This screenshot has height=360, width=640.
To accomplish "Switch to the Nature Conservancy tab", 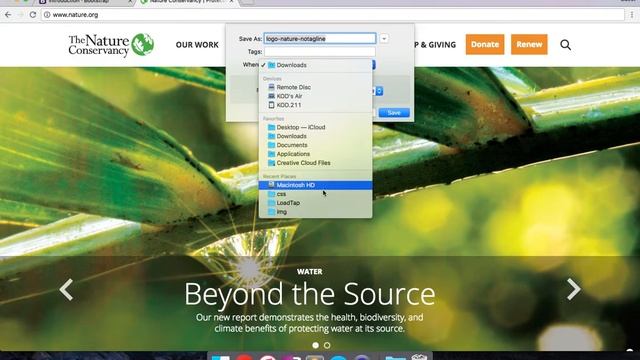I will click(188, 2).
